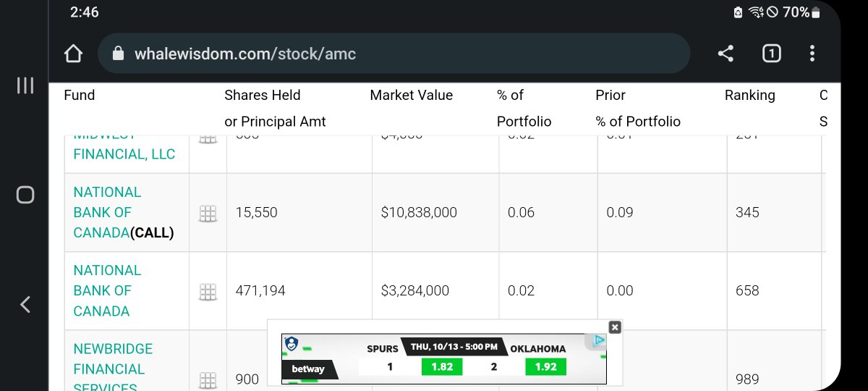868x391 pixels.
Task: Tap THU, 10/13 - 5:00 PM game time
Action: pos(454,348)
